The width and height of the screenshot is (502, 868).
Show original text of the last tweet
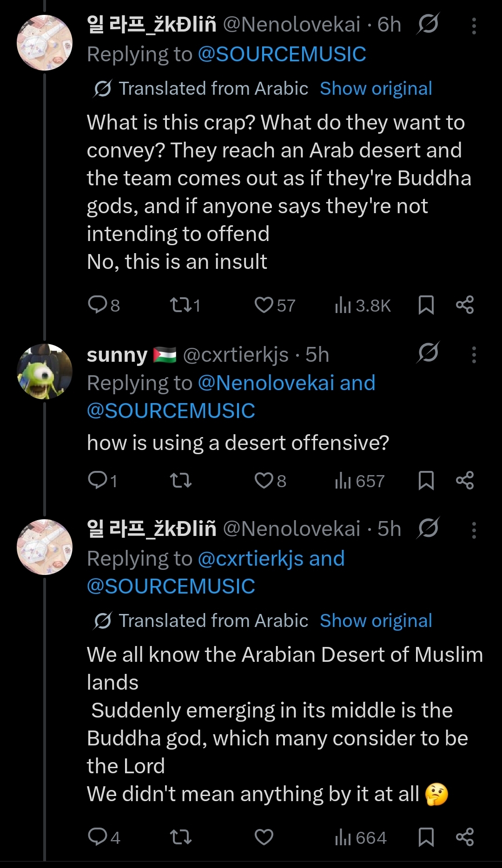tap(376, 620)
